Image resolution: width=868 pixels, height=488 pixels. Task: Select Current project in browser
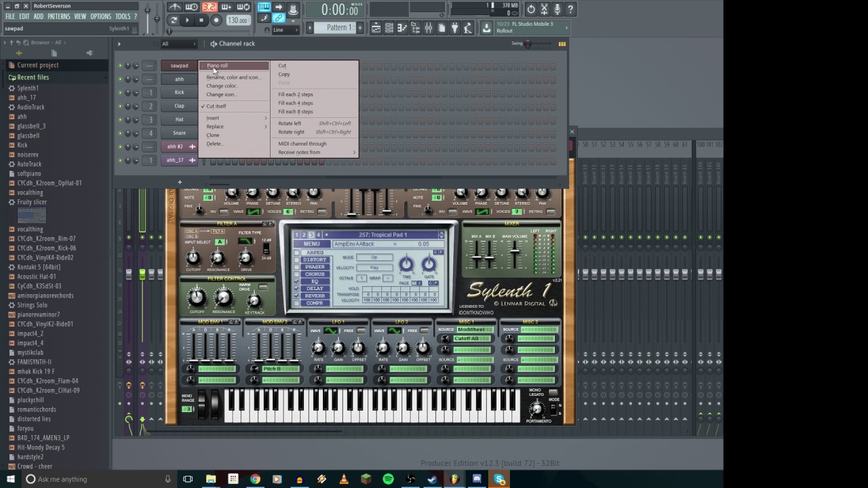click(x=38, y=65)
